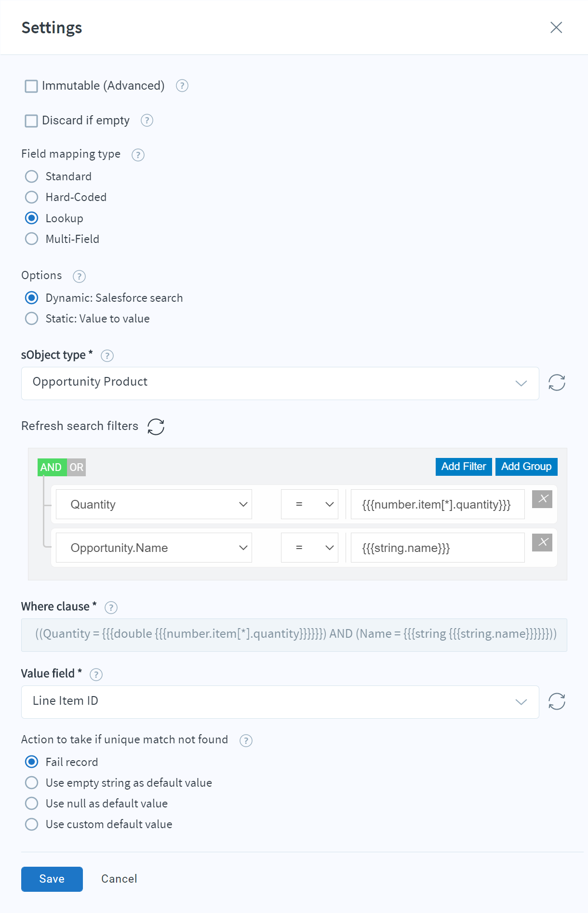Click the Add Group button
This screenshot has height=913, width=588.
tap(526, 467)
